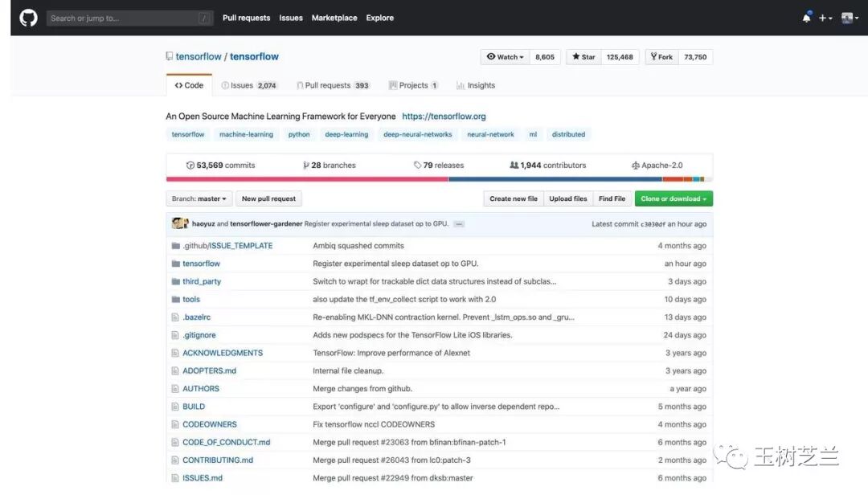Viewport: 868px width, 495px height.
Task: Click commit message Ambiq squashed commits
Action: point(358,245)
